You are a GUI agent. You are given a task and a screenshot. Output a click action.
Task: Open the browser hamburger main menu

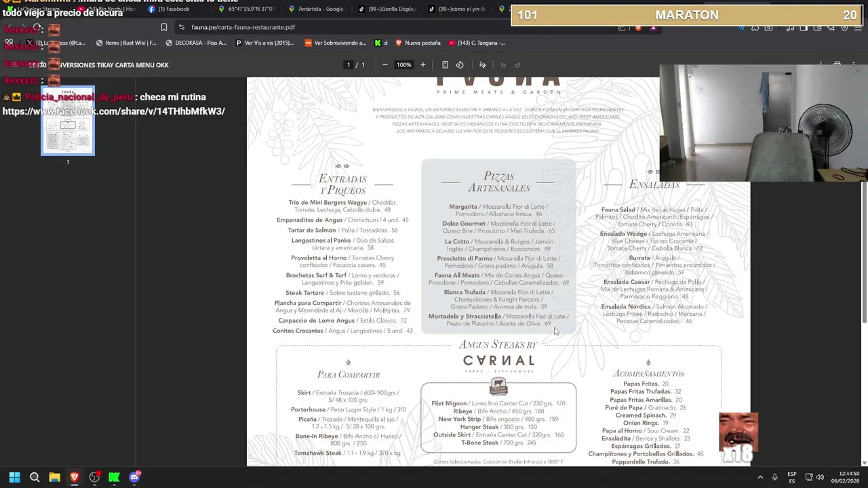pos(858,28)
